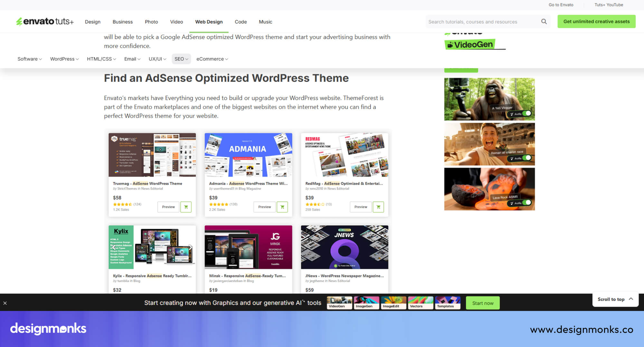The height and width of the screenshot is (347, 644).
Task: Preview the RedMag theme
Action: click(x=361, y=207)
